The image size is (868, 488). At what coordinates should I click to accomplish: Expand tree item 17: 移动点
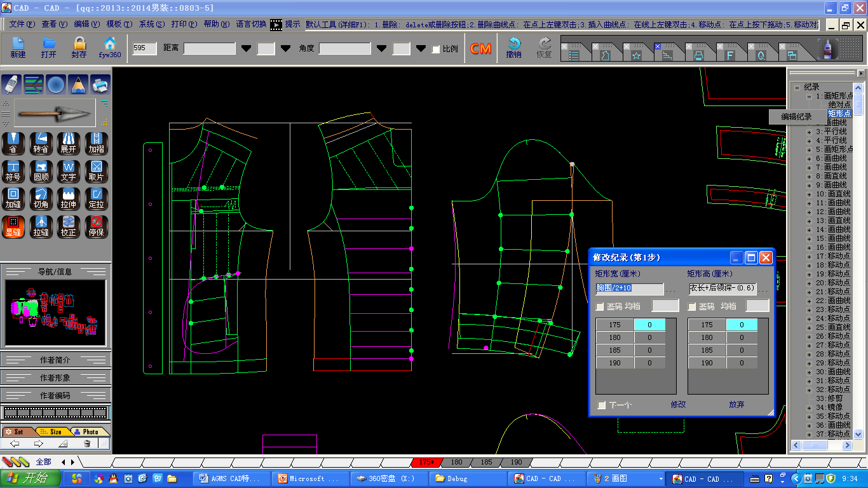809,256
